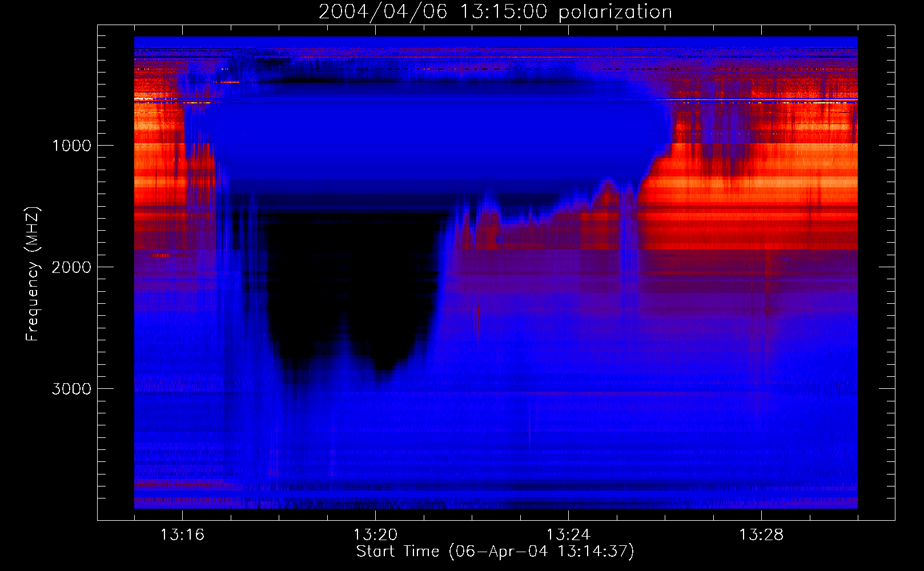This screenshot has width=924, height=571.
Task: Select the 'Frequency (MHZ)' axis label
Action: 32,274
